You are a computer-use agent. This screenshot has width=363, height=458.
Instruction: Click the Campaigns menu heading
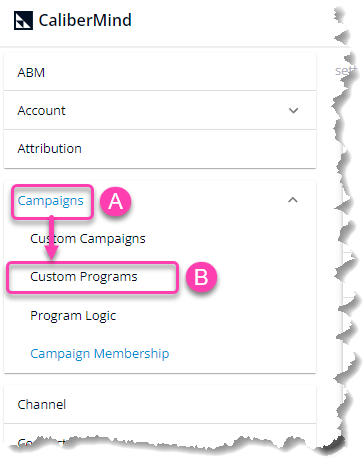[x=50, y=201]
